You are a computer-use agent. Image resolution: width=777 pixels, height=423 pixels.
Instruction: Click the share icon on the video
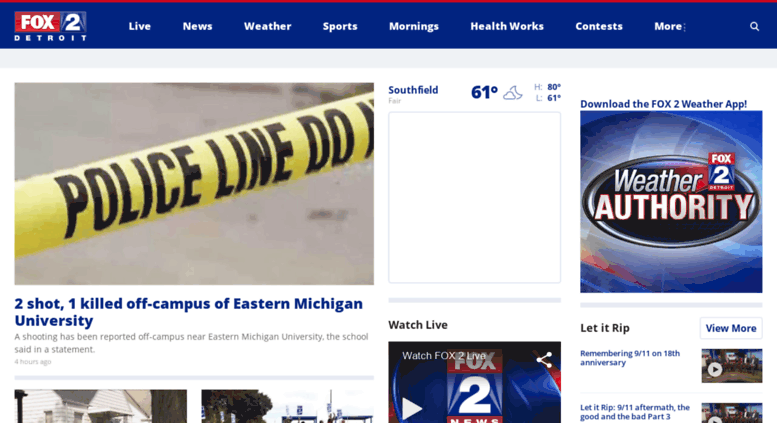(544, 360)
